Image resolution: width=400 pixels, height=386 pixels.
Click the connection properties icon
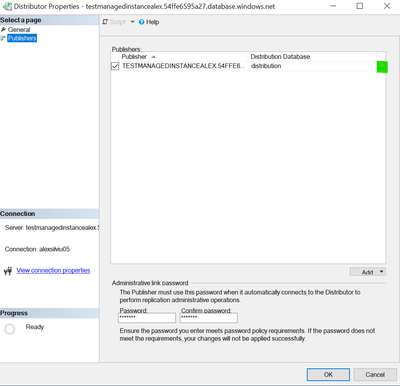[x=8, y=271]
